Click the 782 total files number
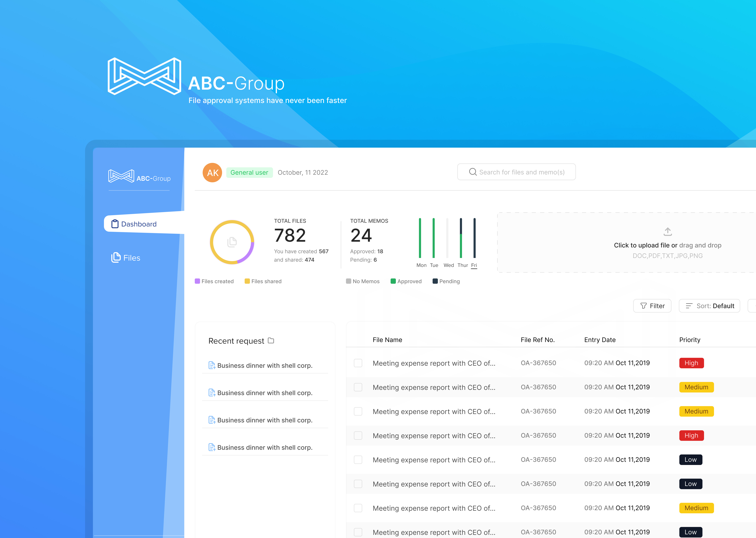Screen dimensions: 756x538 click(290, 235)
